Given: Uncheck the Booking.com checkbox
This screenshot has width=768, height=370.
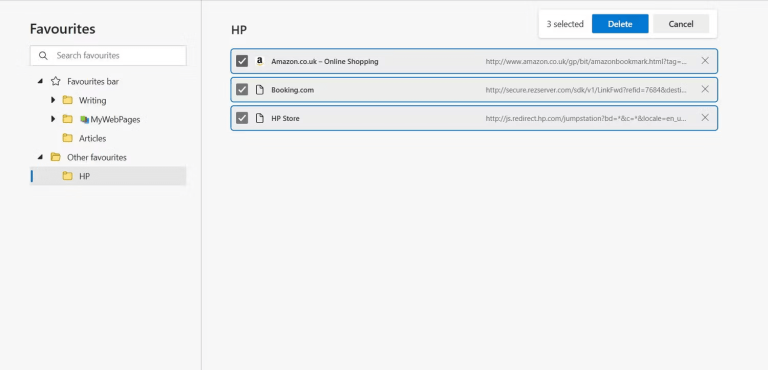Looking at the screenshot, I should (242, 90).
